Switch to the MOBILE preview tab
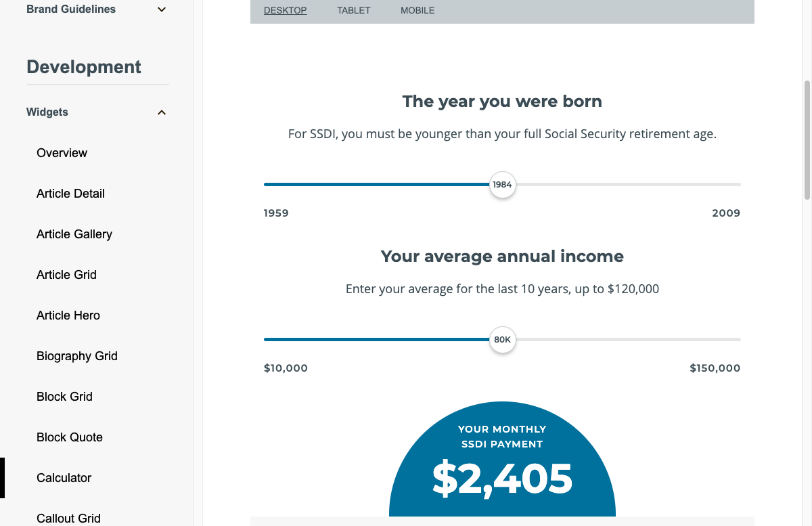 point(417,10)
